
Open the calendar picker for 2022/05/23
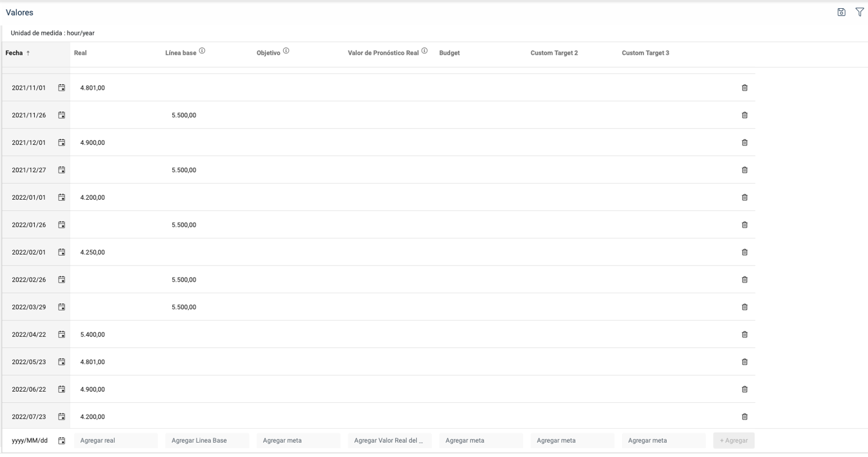pos(62,362)
